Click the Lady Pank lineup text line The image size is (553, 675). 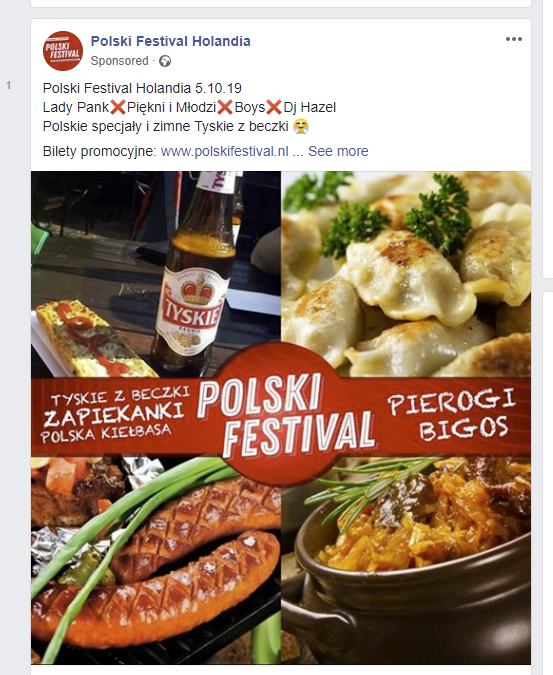[189, 107]
